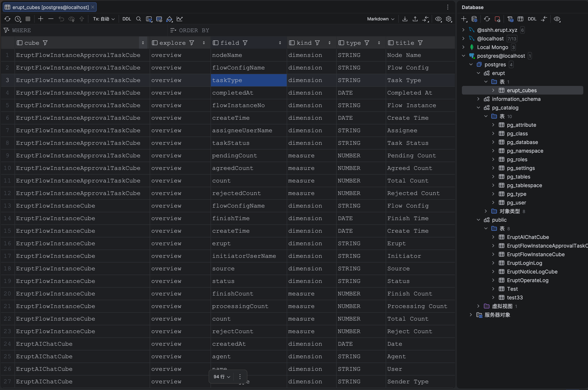The width and height of the screenshot is (588, 390).
Task: Open table editor icon in Database panel
Action: [x=520, y=19]
